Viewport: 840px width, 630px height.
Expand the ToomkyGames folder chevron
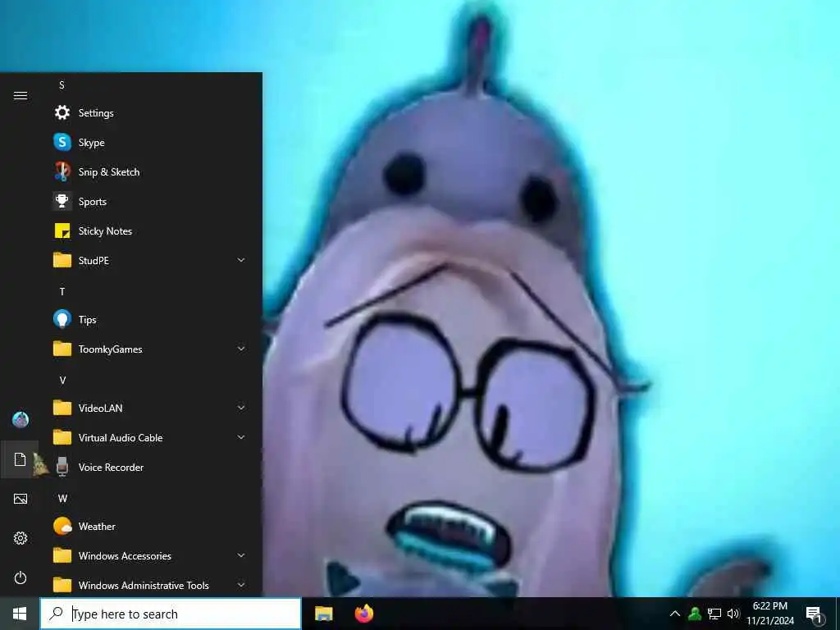coord(241,349)
